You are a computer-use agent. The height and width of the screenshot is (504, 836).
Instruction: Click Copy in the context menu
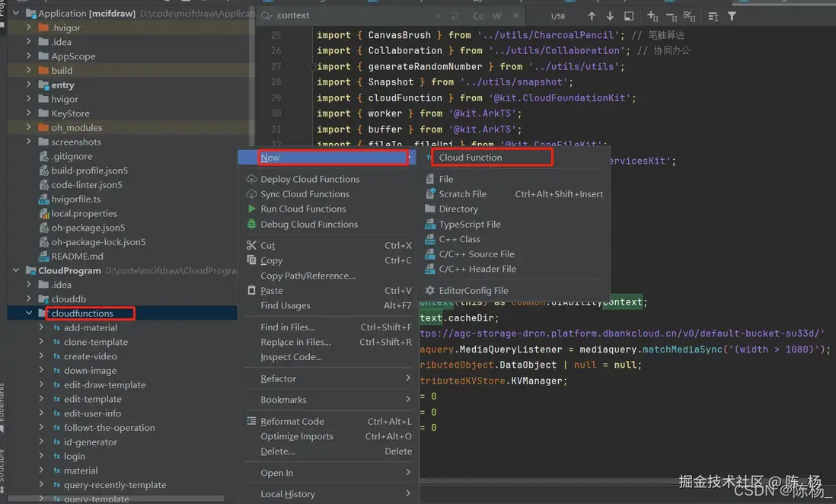[328, 260]
